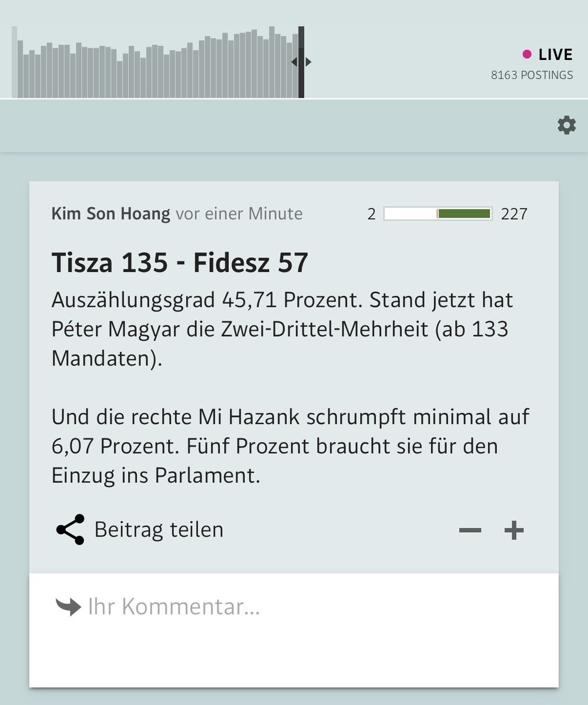
Task: Click the Beitrag teilen link
Action: click(x=159, y=530)
